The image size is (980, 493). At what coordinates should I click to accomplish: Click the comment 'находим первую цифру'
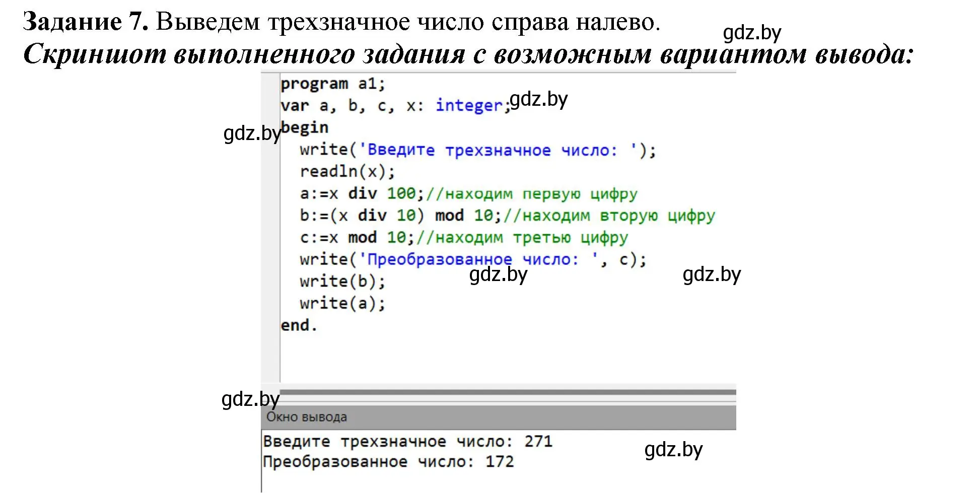coord(532,194)
